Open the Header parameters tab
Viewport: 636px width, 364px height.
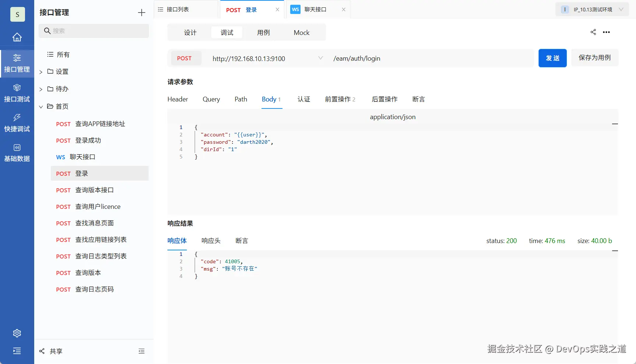[178, 99]
